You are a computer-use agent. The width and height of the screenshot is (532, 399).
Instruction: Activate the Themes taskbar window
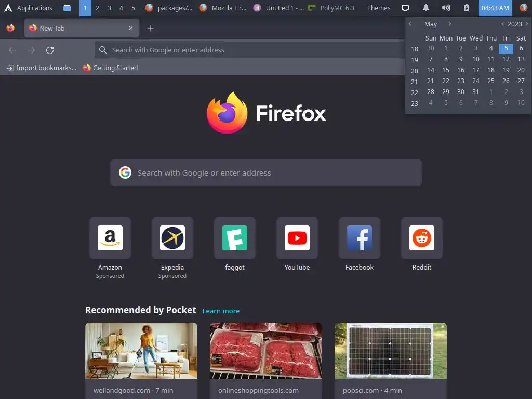pos(378,8)
